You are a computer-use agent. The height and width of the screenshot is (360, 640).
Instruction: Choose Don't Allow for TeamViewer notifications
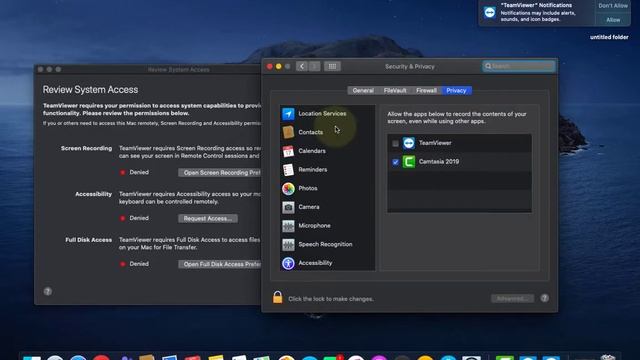pyautogui.click(x=613, y=6)
